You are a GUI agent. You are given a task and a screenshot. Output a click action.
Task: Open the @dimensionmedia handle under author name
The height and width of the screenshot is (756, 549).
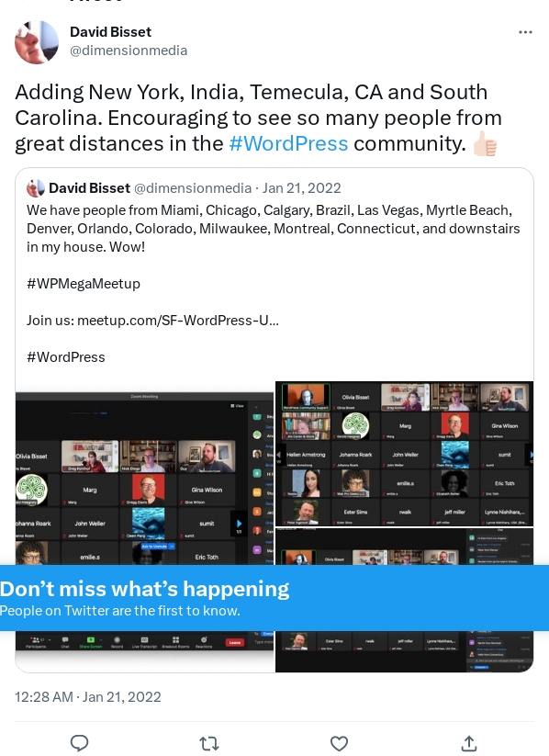(x=129, y=51)
